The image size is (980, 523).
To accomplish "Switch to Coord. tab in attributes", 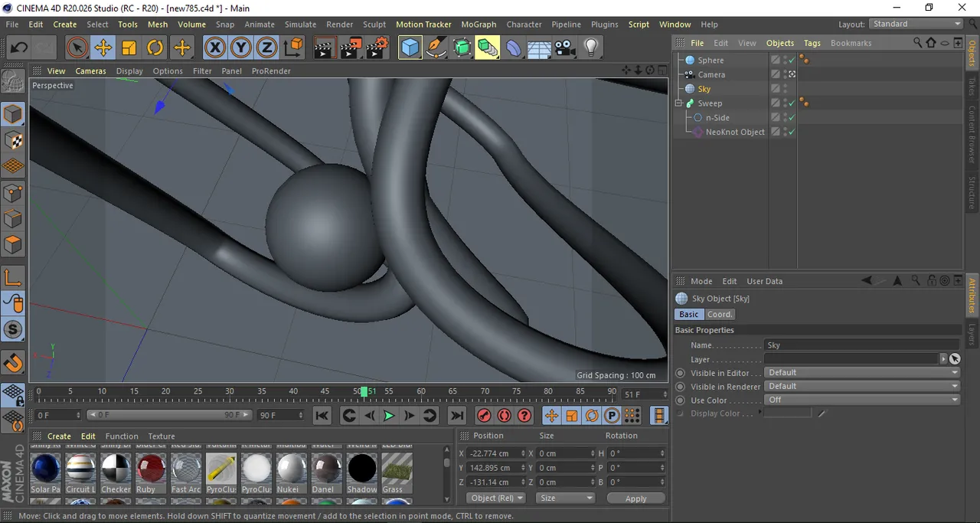I will coord(720,314).
